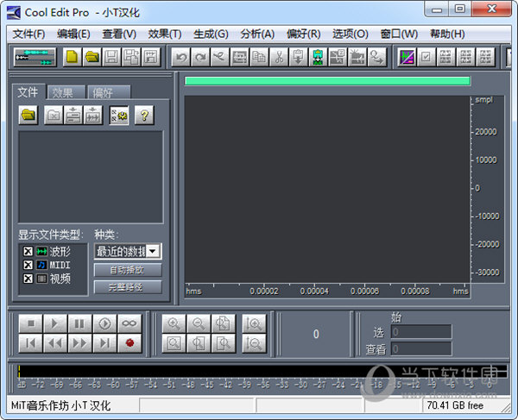Click the level meter bar
Image resolution: width=518 pixels, height=420 pixels.
click(x=262, y=371)
